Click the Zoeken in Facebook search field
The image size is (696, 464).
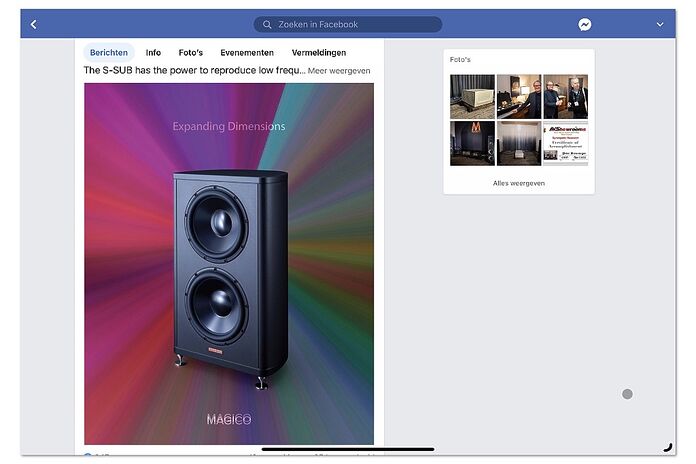348,24
